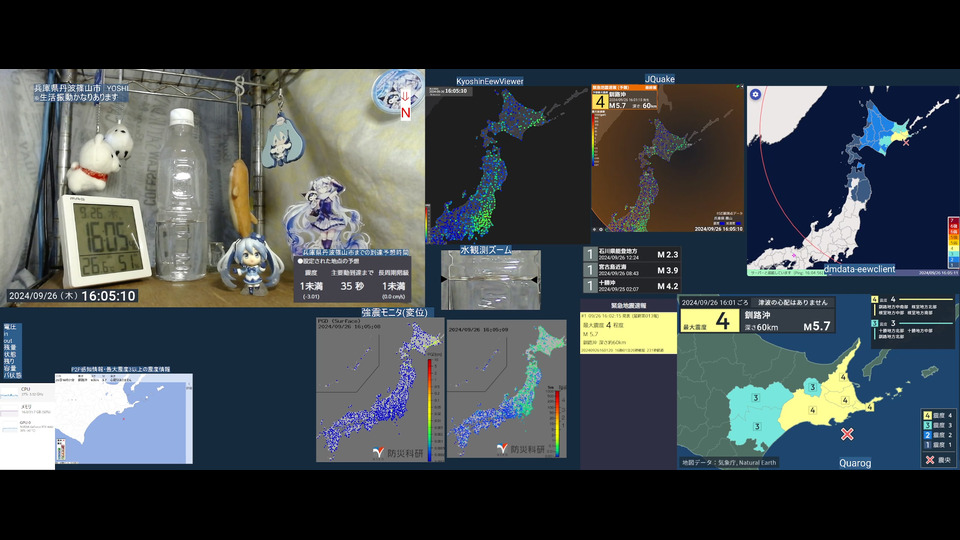Click the 地図データ:気象庁, Natural Earth credit

click(x=729, y=463)
